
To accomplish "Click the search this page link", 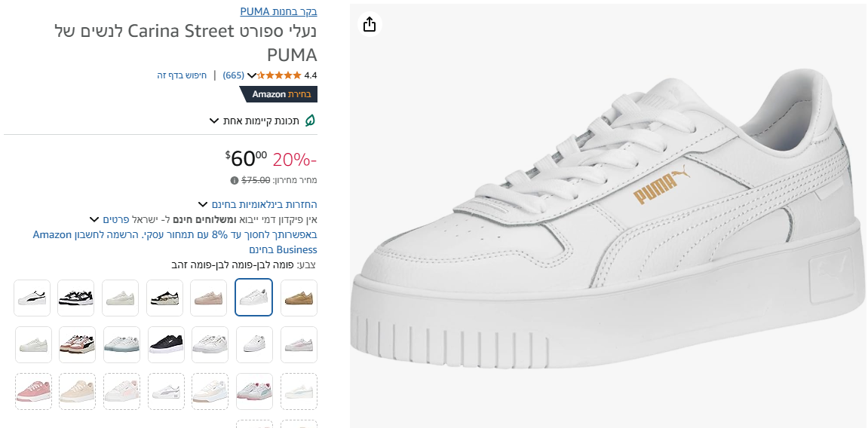I will pos(182,75).
